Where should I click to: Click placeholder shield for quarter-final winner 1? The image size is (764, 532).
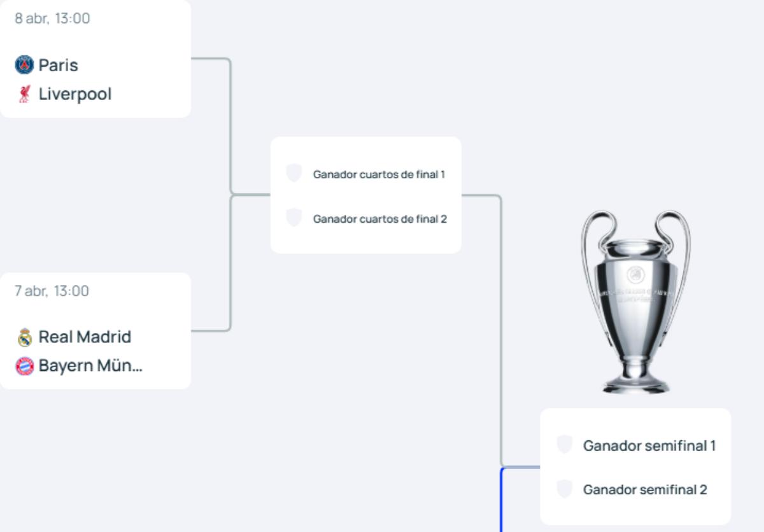coord(294,173)
